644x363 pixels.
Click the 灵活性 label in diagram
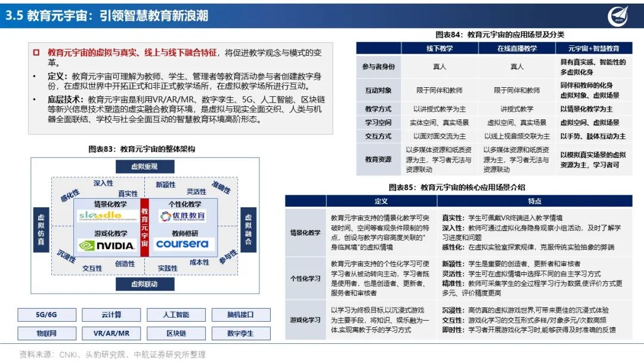click(196, 192)
